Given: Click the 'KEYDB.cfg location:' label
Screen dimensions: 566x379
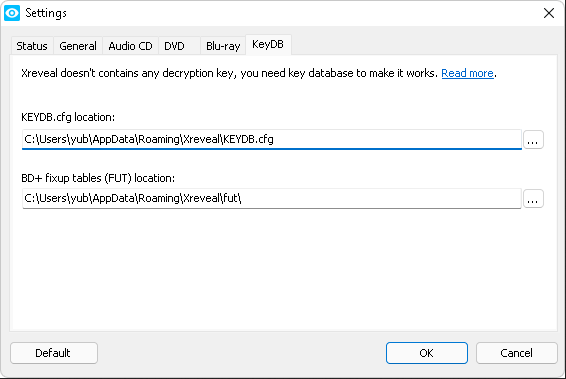Looking at the screenshot, I should click(68, 117).
